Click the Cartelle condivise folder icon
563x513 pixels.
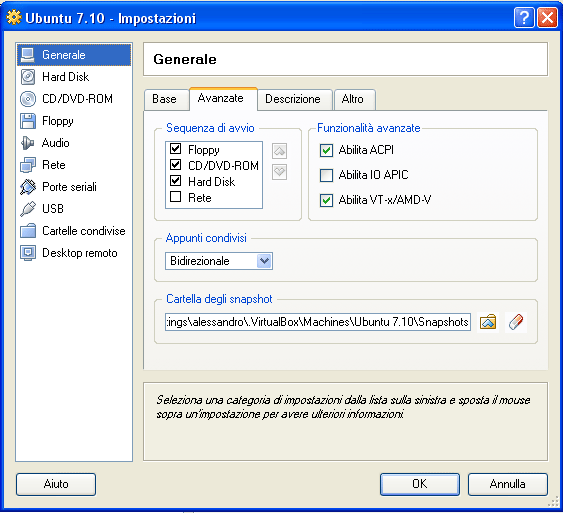pos(28,231)
